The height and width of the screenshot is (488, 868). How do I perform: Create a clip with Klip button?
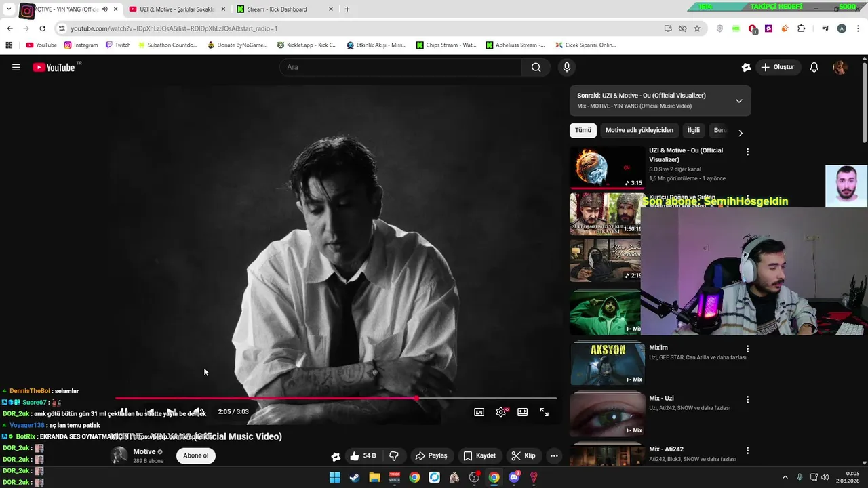[x=524, y=456]
